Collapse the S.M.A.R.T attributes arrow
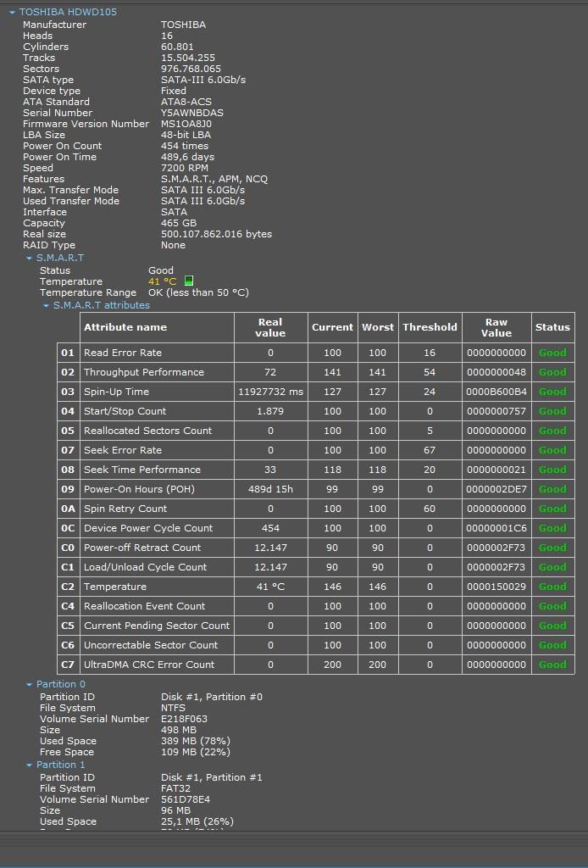This screenshot has width=588, height=868. pos(47,305)
